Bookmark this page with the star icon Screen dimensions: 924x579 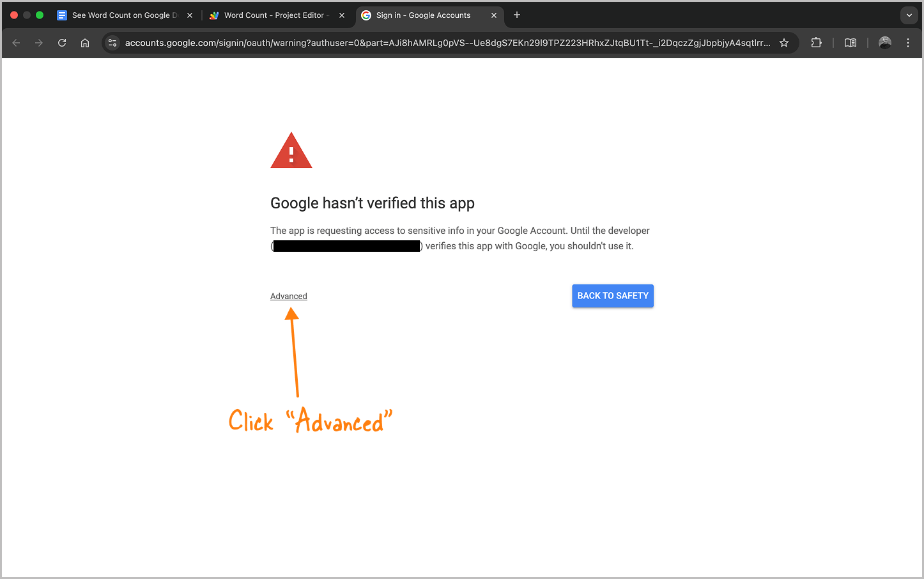click(784, 43)
